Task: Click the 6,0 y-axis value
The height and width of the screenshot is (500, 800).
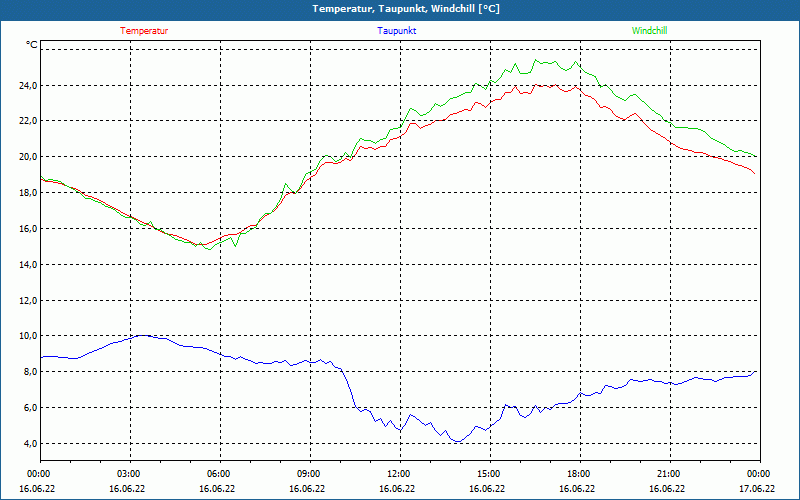Action: coord(30,408)
